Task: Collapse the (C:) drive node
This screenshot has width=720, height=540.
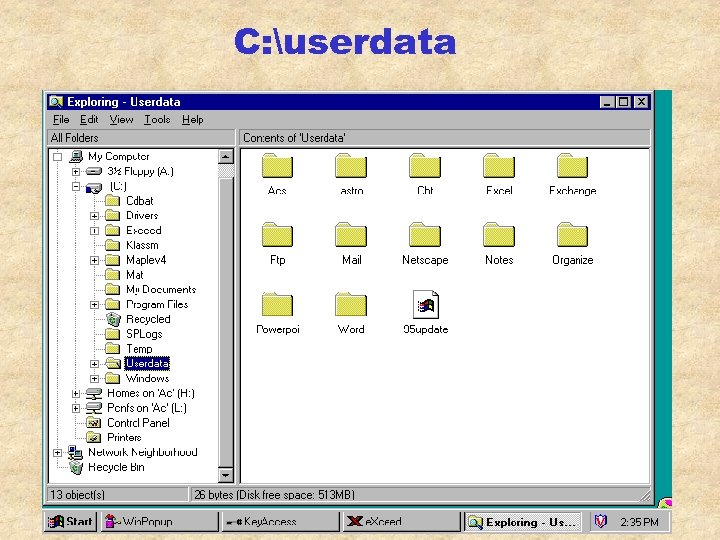Action: pos(76,186)
